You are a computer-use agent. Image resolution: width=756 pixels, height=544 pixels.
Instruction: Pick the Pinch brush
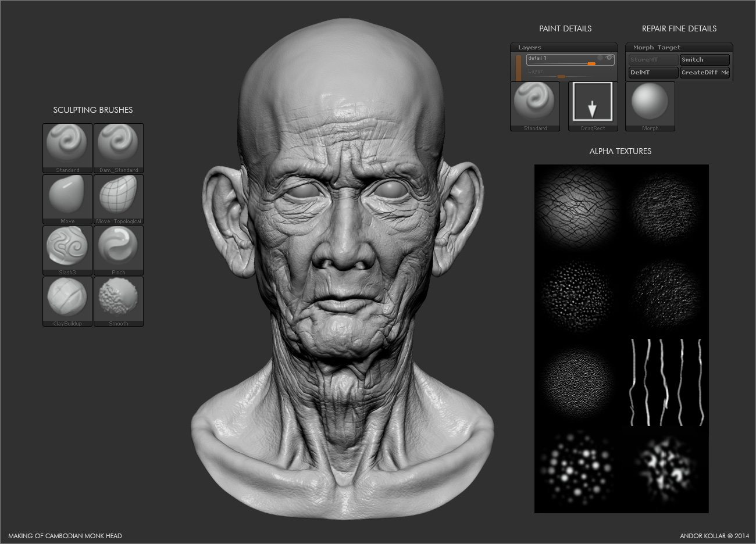coord(119,250)
